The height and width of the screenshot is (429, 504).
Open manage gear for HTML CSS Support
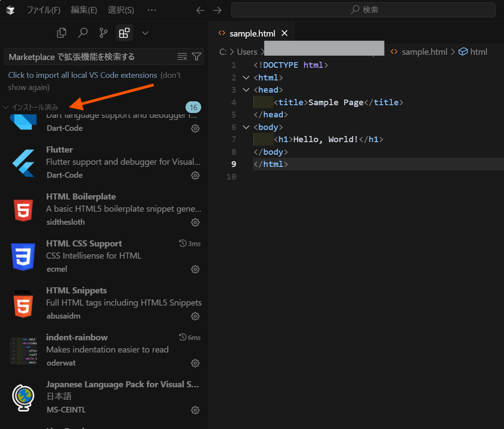tap(195, 269)
